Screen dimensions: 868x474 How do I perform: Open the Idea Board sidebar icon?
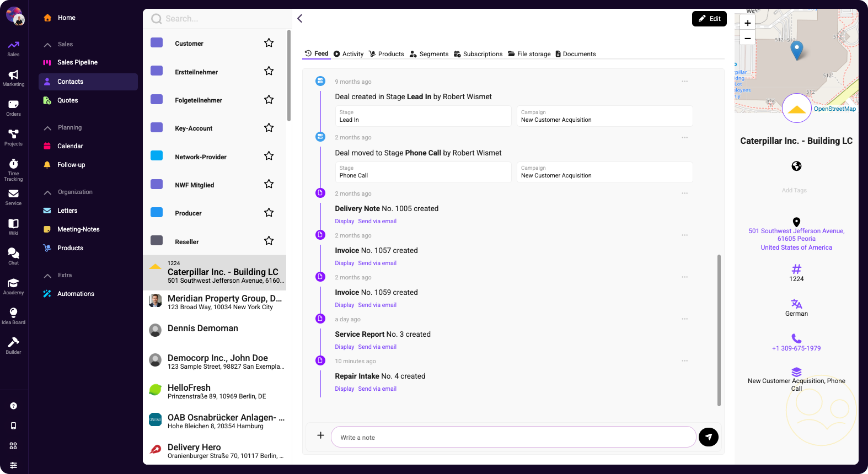tap(13, 313)
